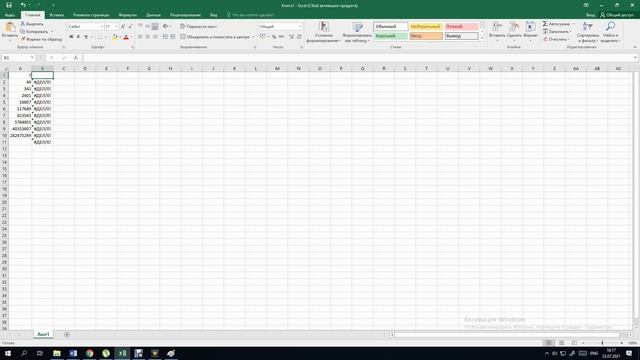Open Conditional Formatting (Условное форматирование)
The width and height of the screenshot is (640, 360).
click(324, 32)
